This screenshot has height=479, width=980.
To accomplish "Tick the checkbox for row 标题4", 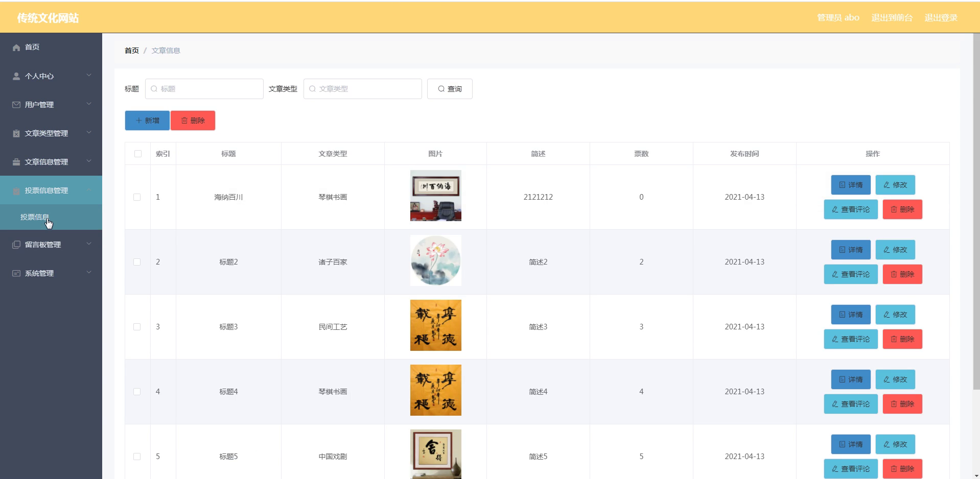I will (137, 392).
